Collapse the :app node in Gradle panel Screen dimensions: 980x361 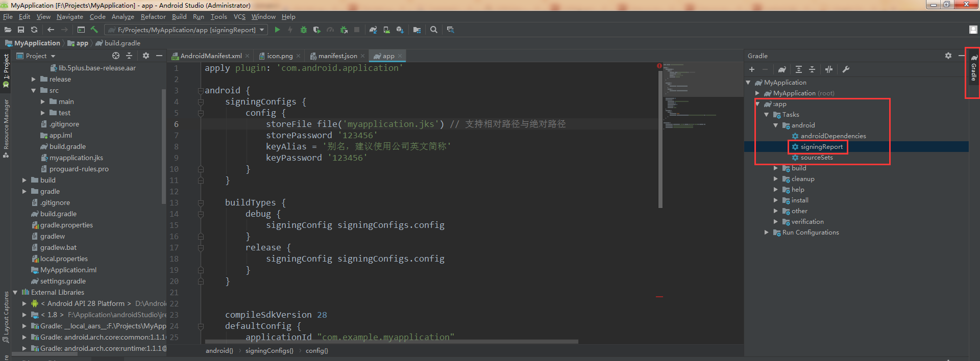point(757,104)
